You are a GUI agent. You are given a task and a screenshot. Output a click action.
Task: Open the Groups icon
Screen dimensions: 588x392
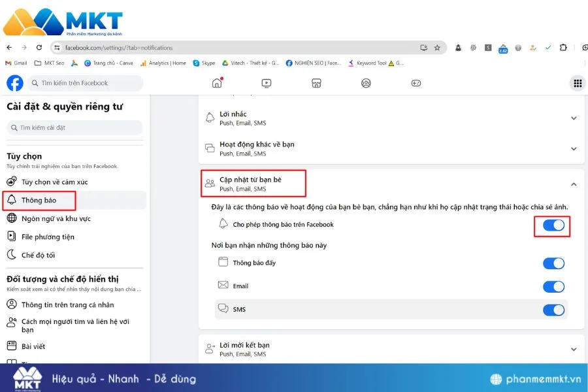click(366, 83)
